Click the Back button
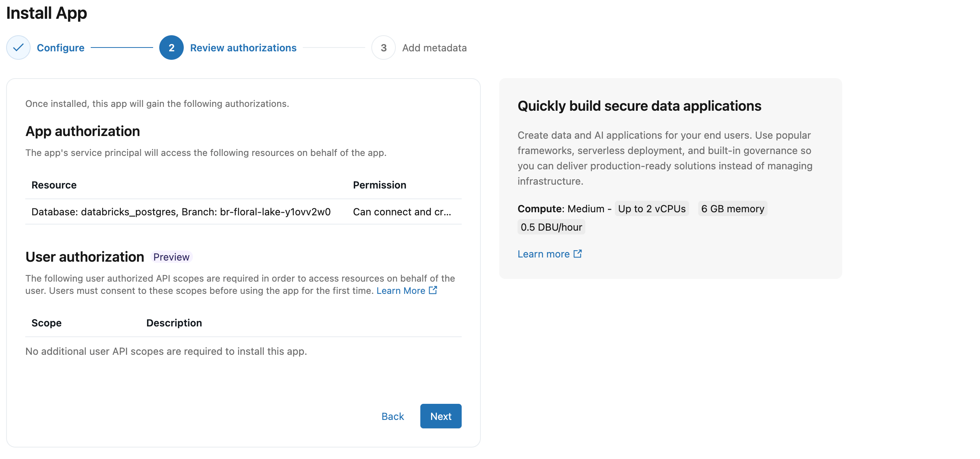 tap(392, 416)
